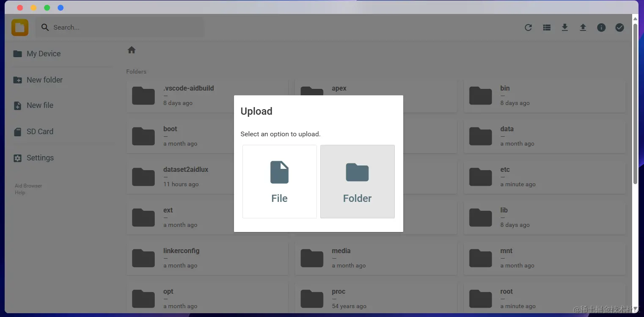Click the Aid Browser link
The height and width of the screenshot is (317, 644).
[28, 186]
